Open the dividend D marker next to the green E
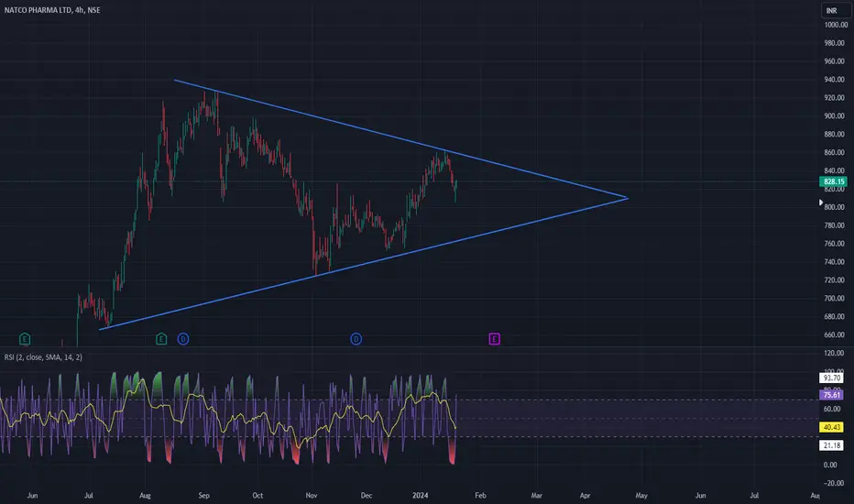854x504 pixels. pyautogui.click(x=183, y=339)
